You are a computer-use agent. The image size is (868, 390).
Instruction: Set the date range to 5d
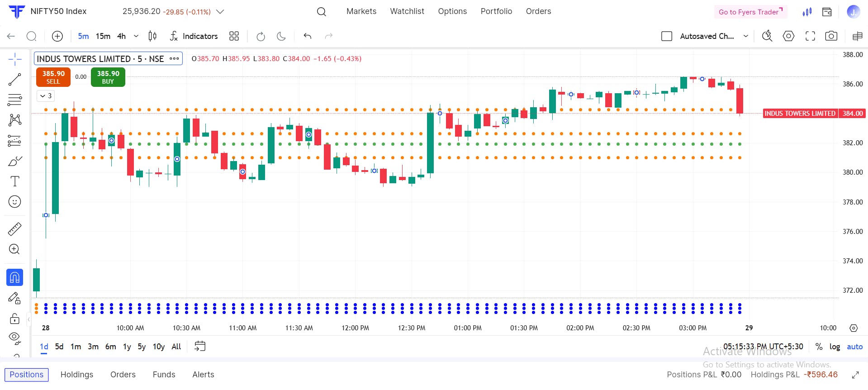[59, 347]
